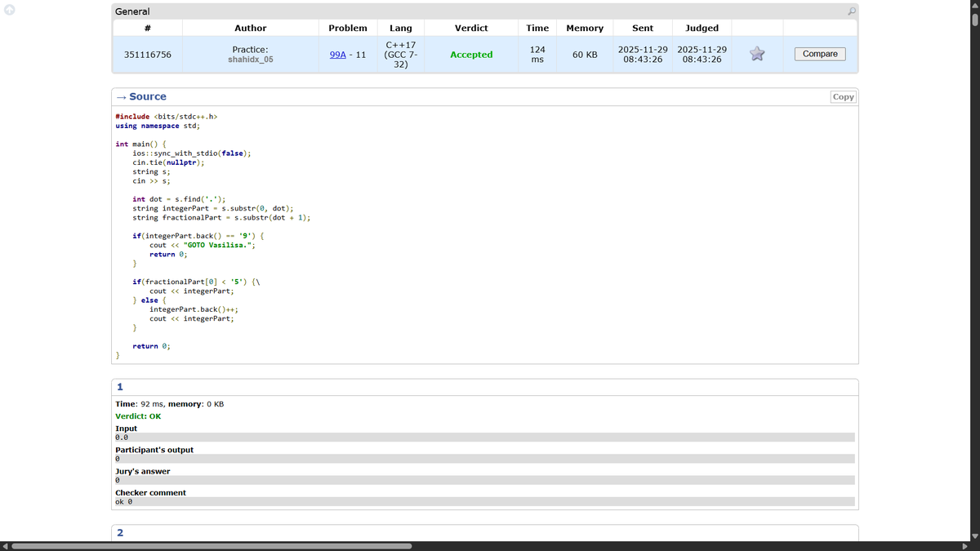Screen dimensions: 980x551
Task: Toggle the star to favorite the submission
Action: pyautogui.click(x=756, y=54)
